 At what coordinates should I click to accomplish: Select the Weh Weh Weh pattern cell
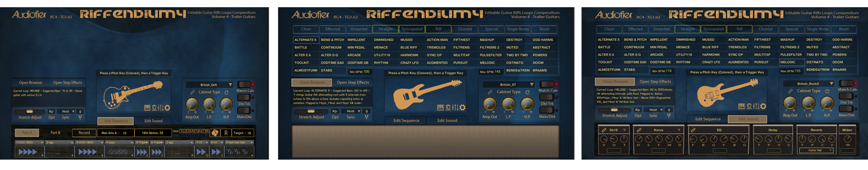click(239, 152)
